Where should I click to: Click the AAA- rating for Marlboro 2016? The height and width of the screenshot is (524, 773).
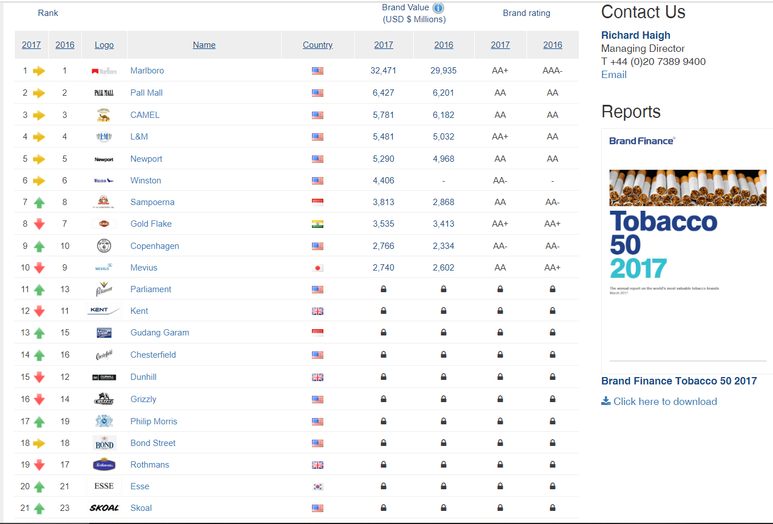pyautogui.click(x=552, y=70)
